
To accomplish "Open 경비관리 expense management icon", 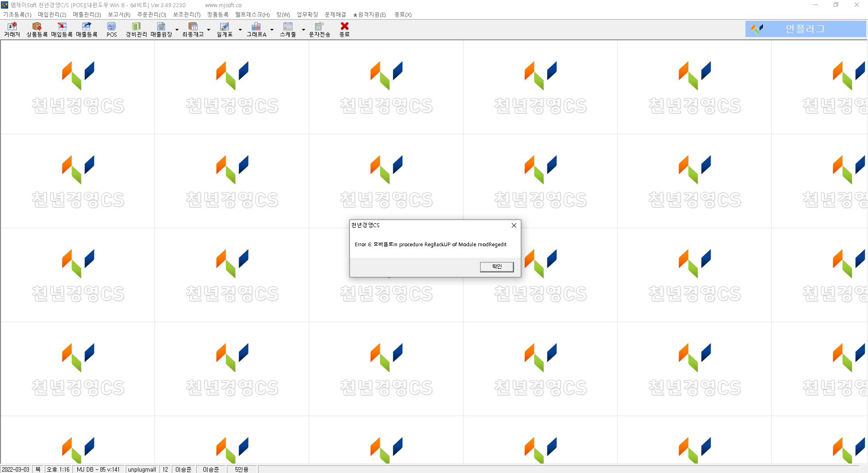I will pos(137,30).
